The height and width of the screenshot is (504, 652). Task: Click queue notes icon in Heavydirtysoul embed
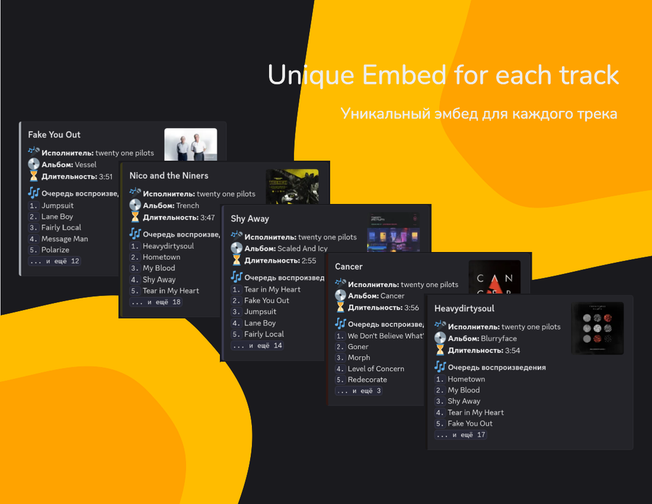tap(440, 366)
